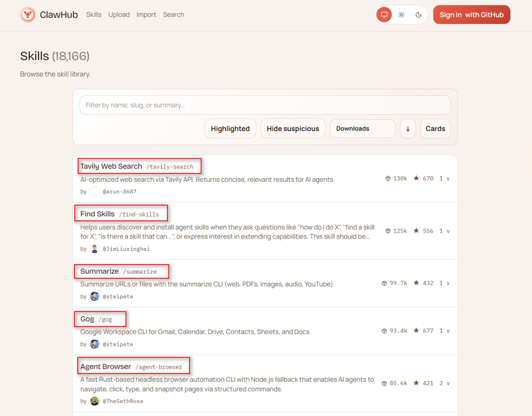Click the 421 stars count
The height and width of the screenshot is (416, 532).
coord(428,383)
